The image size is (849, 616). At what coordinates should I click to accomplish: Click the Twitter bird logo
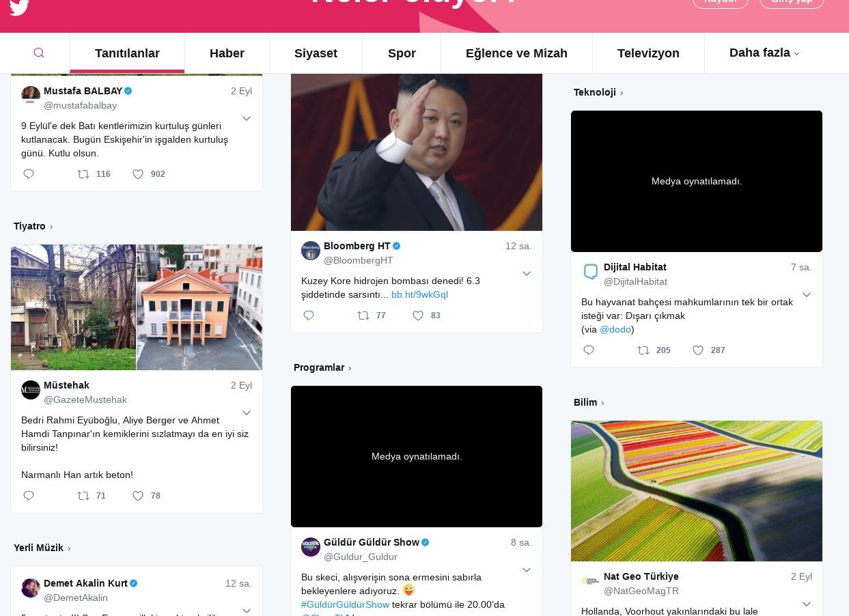(19, 7)
